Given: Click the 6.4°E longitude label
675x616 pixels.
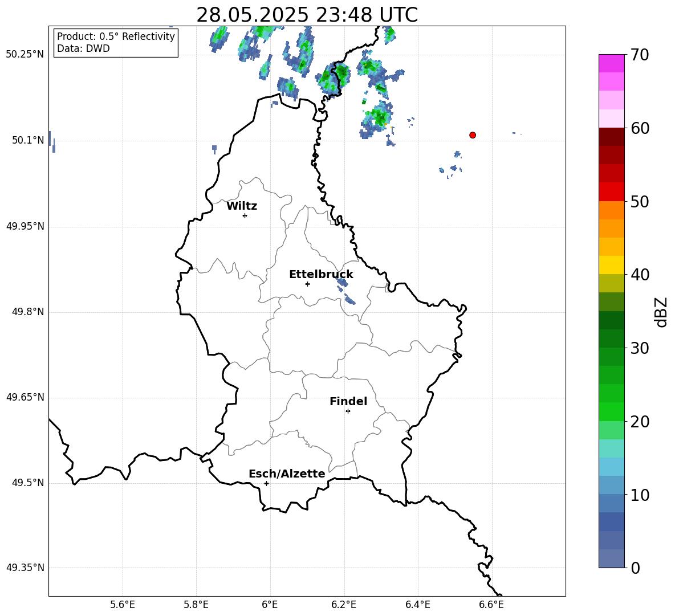Looking at the screenshot, I should [417, 605].
